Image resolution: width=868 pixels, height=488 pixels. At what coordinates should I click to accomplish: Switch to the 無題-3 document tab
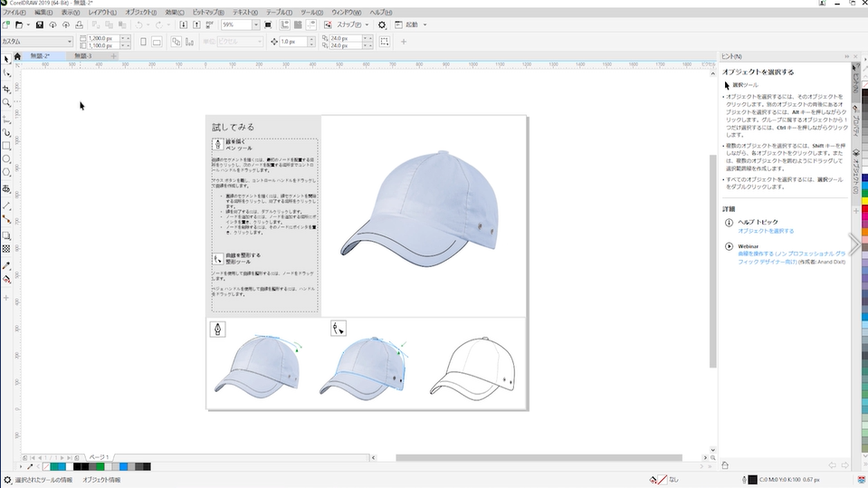(x=83, y=56)
